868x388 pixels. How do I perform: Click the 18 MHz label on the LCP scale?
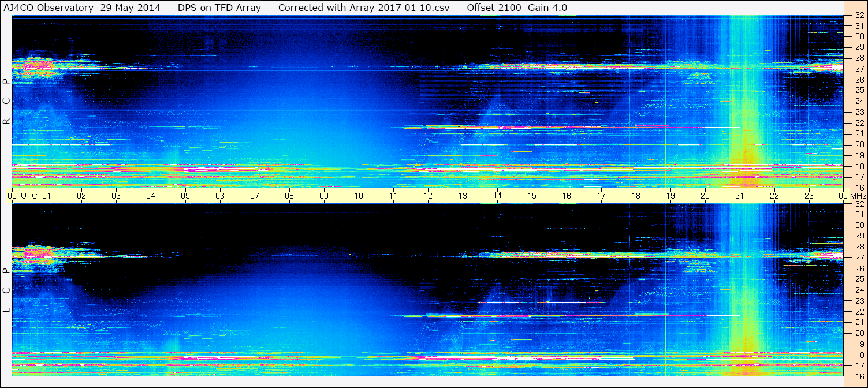(859, 355)
